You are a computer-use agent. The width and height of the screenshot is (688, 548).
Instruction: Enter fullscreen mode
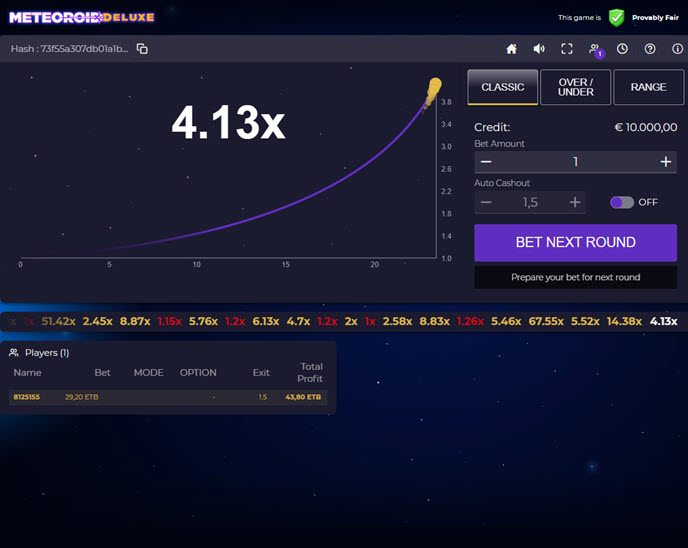click(x=567, y=49)
